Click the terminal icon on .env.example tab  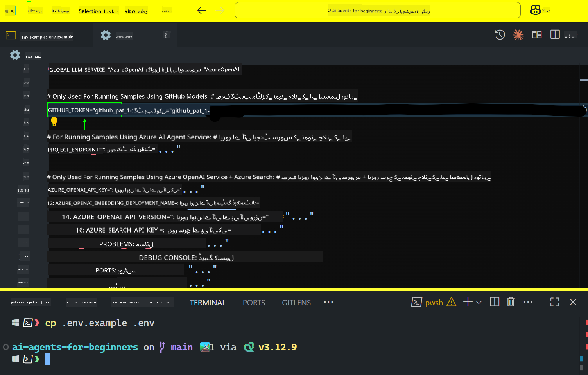pos(11,35)
